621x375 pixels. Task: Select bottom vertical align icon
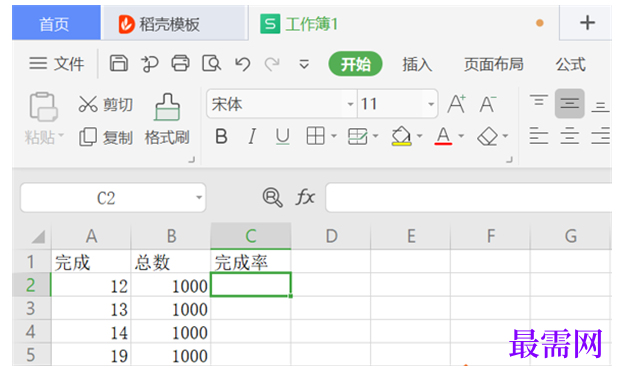[x=600, y=107]
